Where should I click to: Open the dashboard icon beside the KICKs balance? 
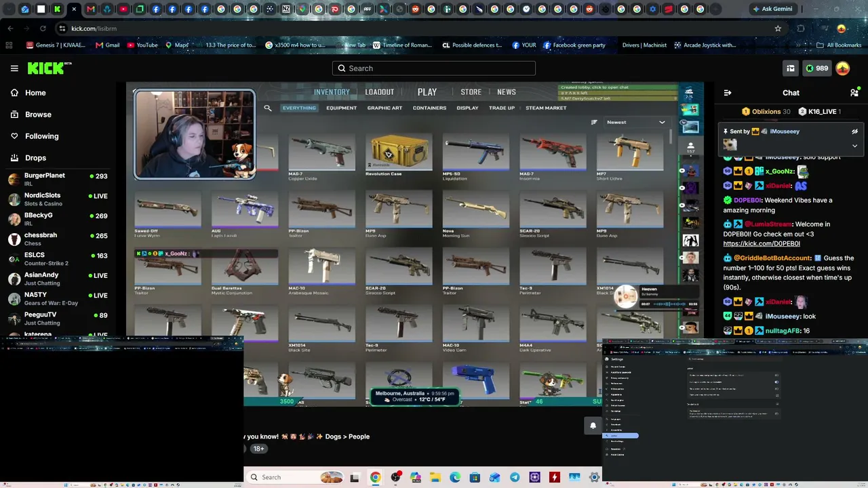(x=791, y=68)
